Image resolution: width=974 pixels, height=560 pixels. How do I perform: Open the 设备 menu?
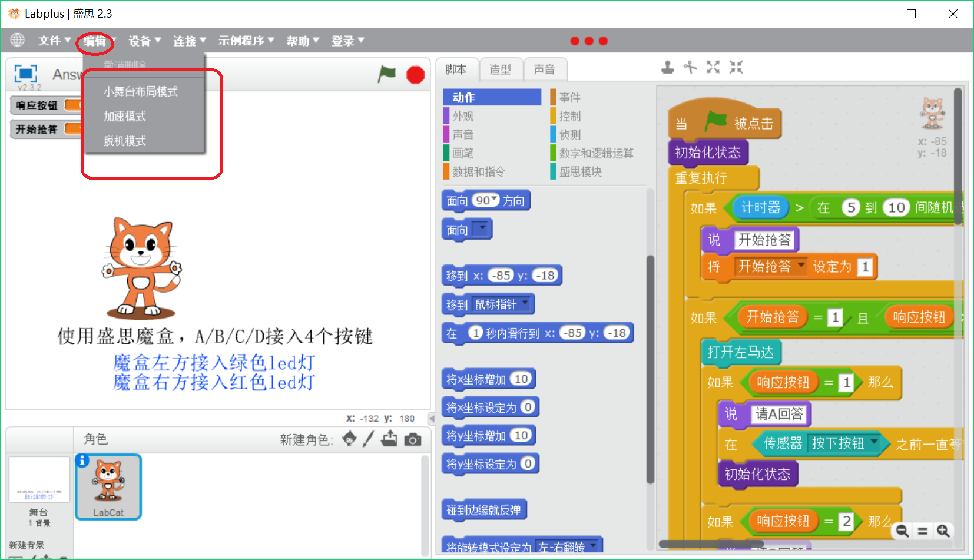145,41
